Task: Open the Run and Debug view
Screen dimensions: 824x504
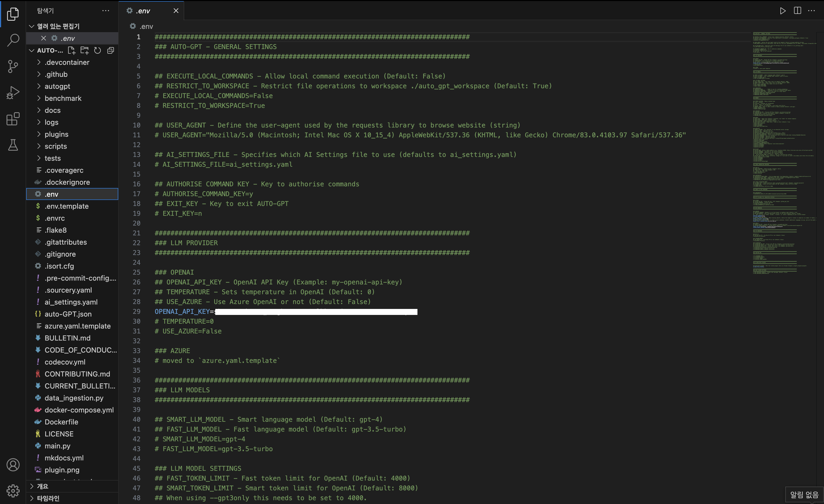Action: 13,93
